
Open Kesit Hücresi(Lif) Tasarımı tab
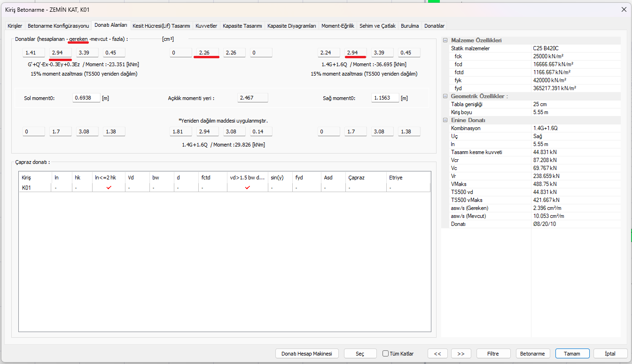[x=161, y=26]
